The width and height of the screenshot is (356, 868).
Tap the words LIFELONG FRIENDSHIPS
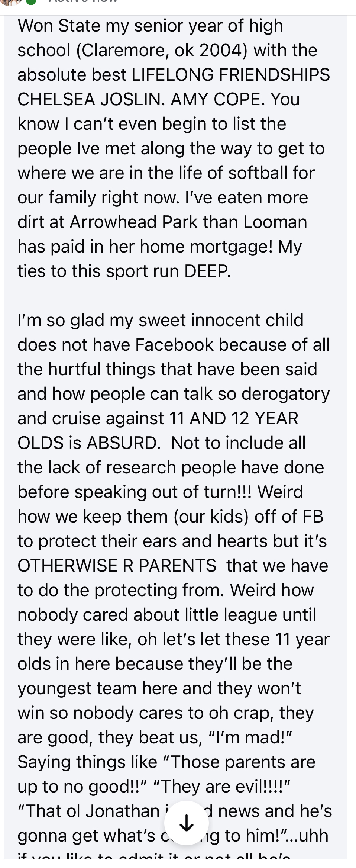pos(231,75)
